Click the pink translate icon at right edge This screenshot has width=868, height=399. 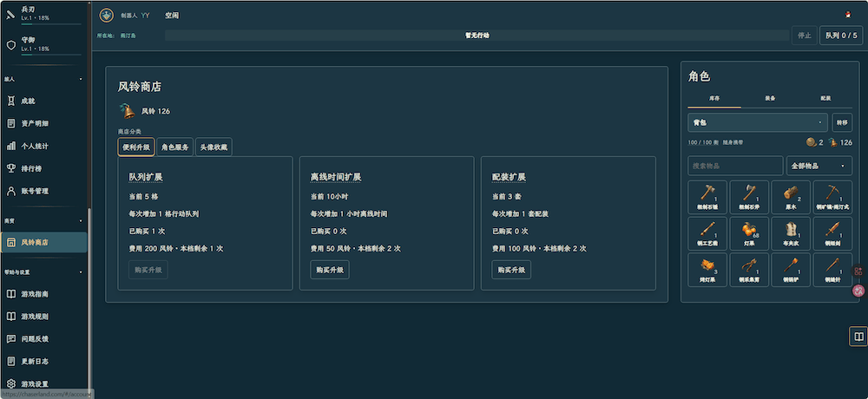click(x=858, y=290)
